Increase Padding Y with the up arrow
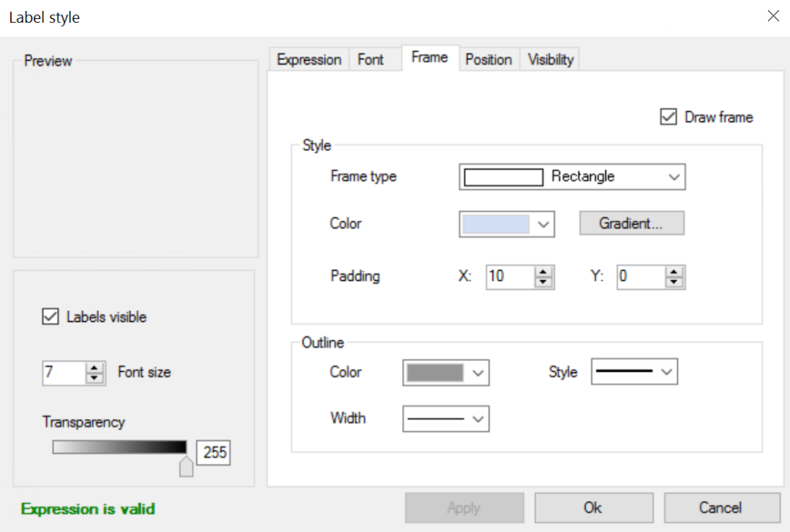This screenshot has width=790, height=532. [673, 272]
